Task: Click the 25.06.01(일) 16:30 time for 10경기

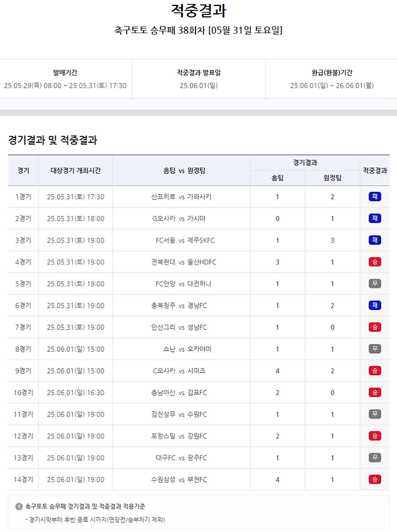Action: (75, 393)
